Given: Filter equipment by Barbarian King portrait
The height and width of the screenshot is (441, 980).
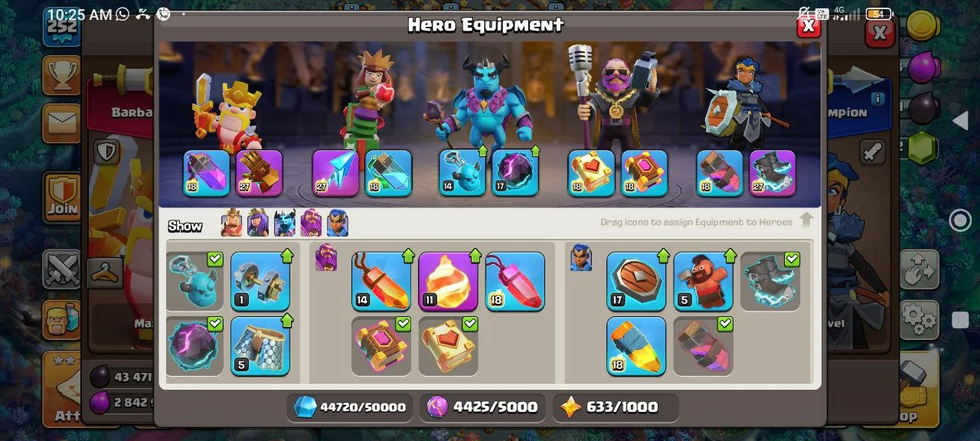Looking at the screenshot, I should 231,223.
